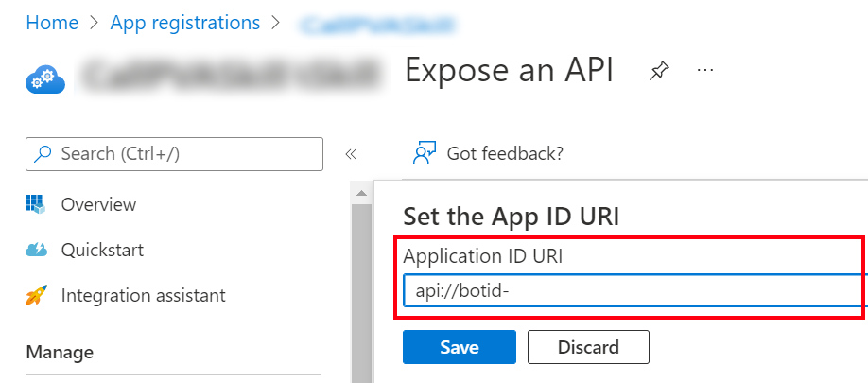868x383 pixels.
Task: Click the app registration cloud gear icon
Action: 45,78
